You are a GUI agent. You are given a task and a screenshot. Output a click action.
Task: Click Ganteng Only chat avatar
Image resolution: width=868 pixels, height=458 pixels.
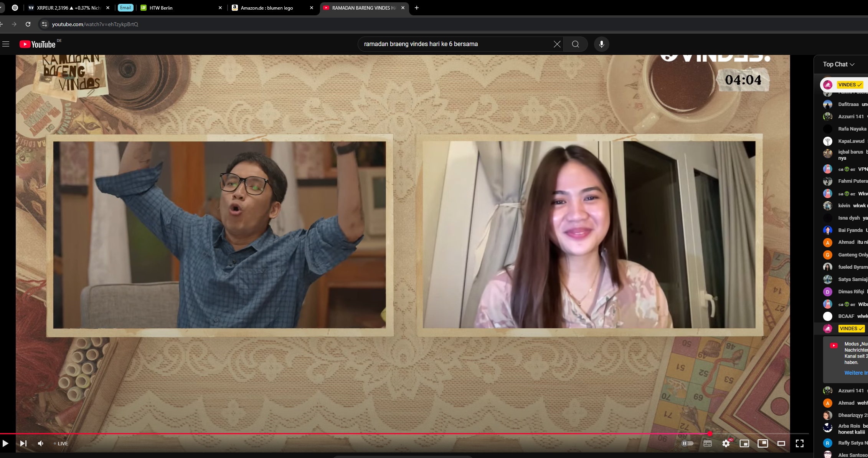828,255
